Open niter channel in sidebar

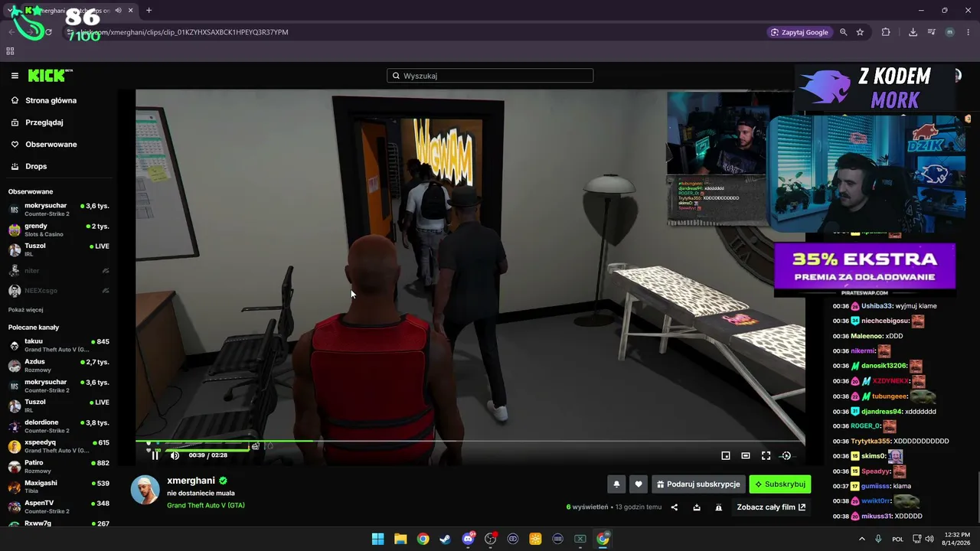(x=59, y=271)
